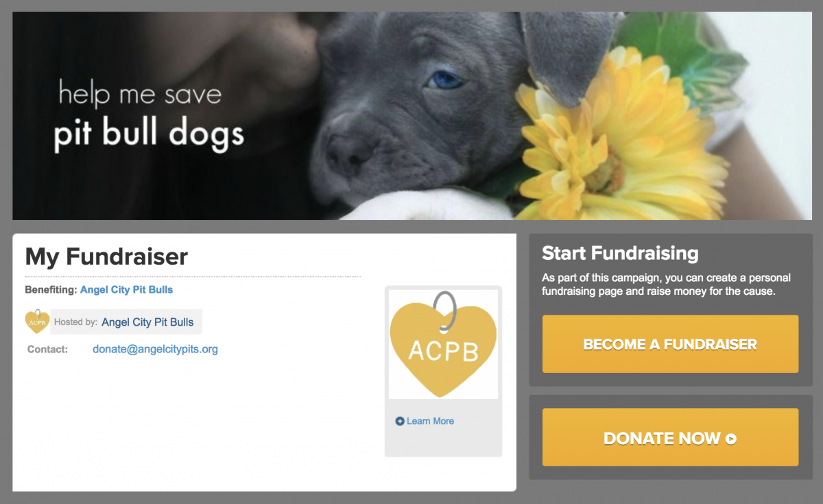Click the "help me save pit bull dogs" text
This screenshot has width=823, height=504.
pyautogui.click(x=149, y=115)
